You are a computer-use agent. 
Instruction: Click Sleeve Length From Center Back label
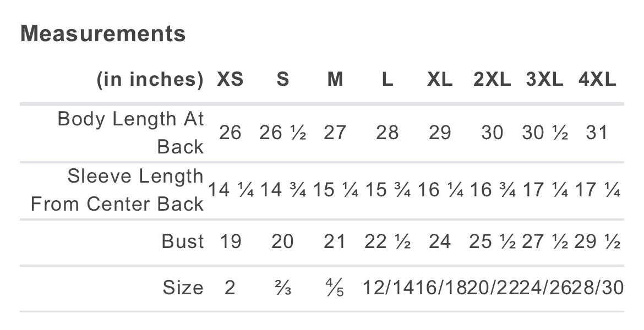pos(117,190)
